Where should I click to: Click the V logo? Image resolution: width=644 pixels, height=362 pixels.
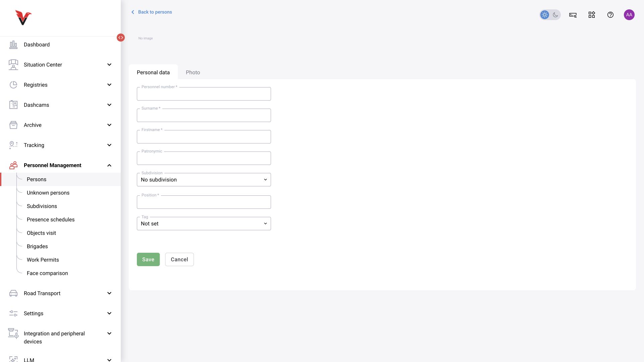click(23, 18)
